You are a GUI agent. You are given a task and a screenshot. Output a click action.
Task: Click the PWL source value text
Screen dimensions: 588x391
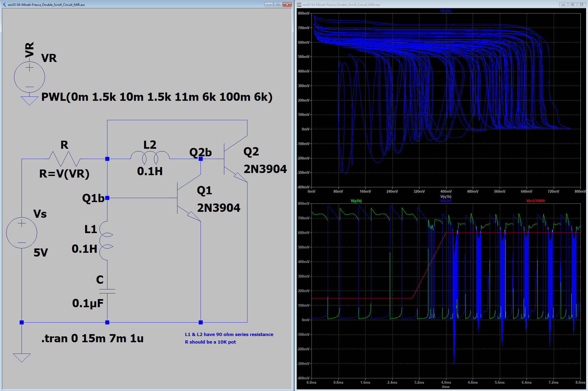157,97
